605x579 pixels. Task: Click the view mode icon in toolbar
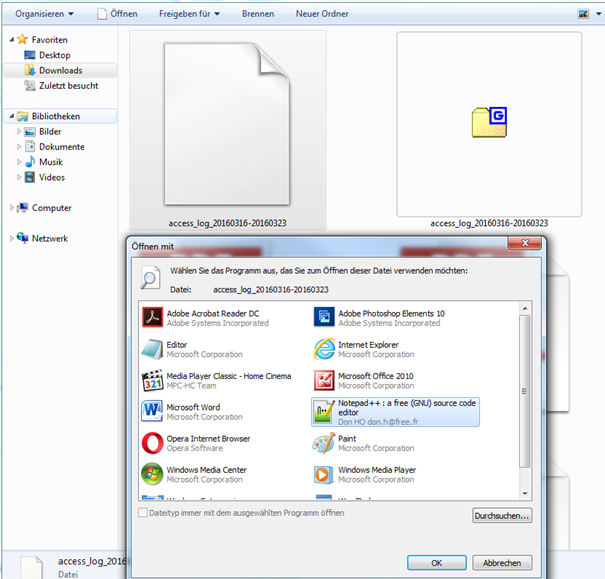coord(583,14)
